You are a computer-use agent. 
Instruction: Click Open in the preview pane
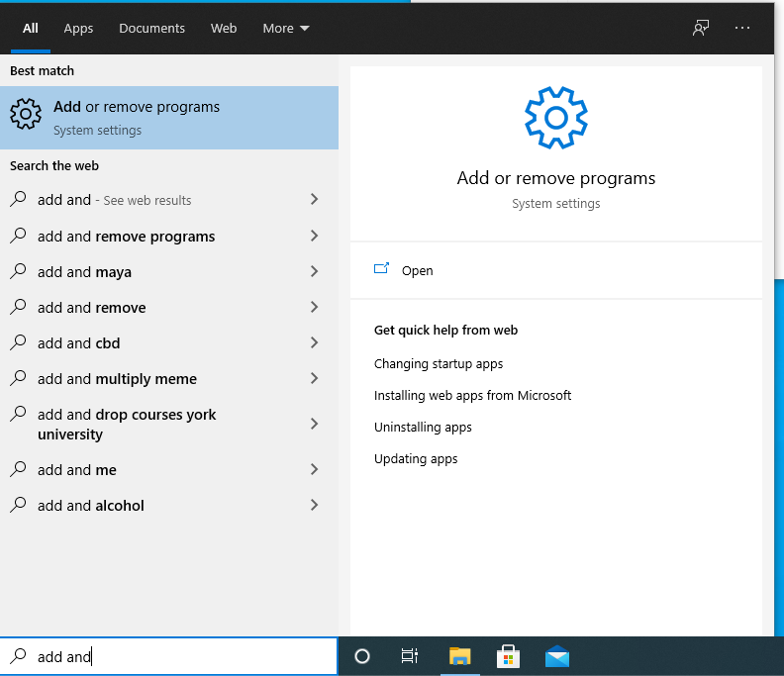(417, 270)
